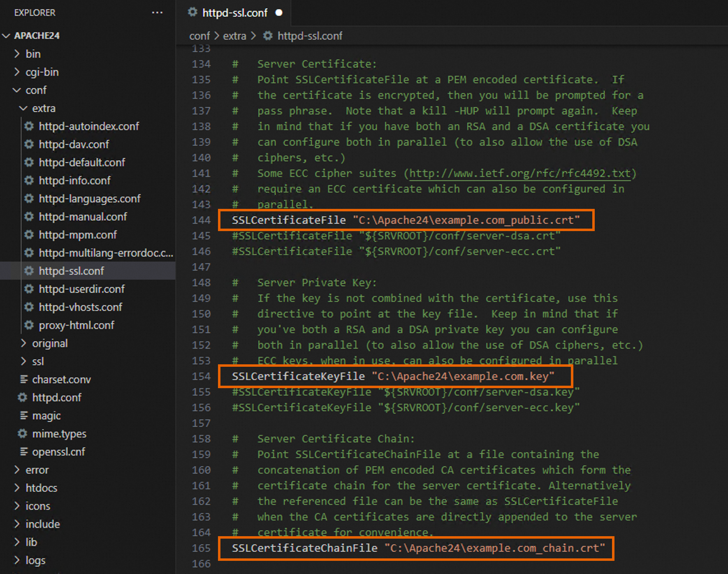The width and height of the screenshot is (728, 574).
Task: Click the gear icon next to httpd-languages.conf
Action: click(28, 199)
